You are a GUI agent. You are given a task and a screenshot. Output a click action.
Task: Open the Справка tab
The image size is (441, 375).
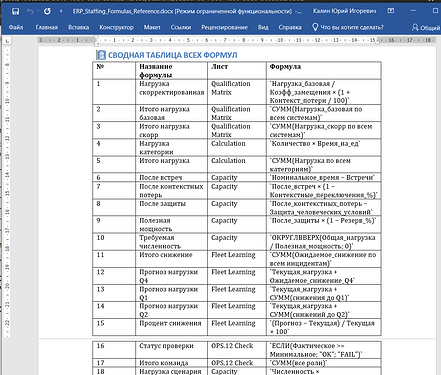click(x=290, y=27)
